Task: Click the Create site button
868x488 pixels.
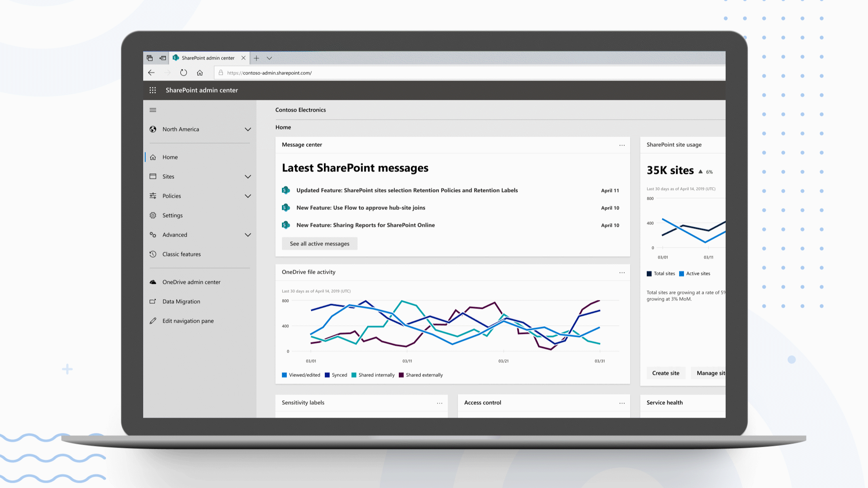Action: [x=666, y=372]
